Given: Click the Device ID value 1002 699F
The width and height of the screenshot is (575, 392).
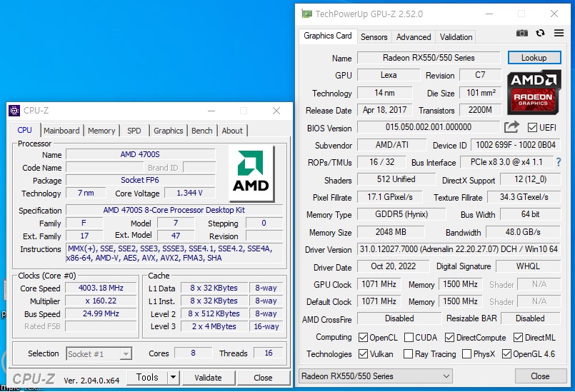Looking at the screenshot, I should (x=516, y=144).
